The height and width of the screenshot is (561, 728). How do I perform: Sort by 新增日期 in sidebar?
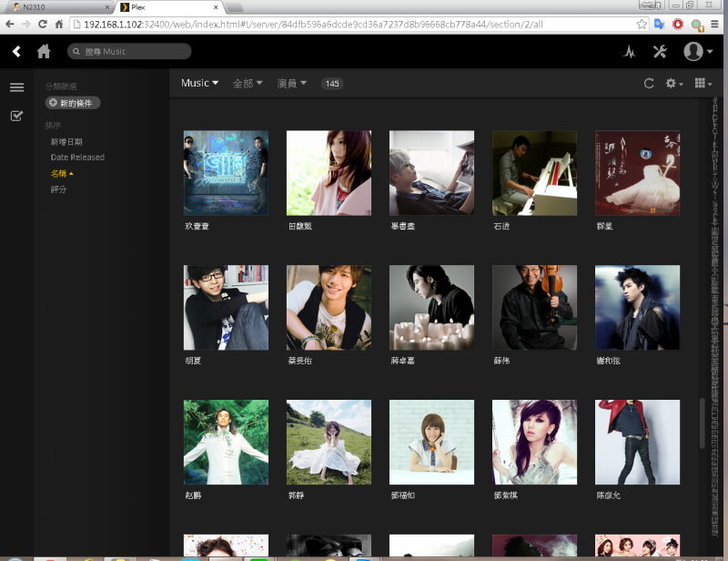tap(67, 142)
